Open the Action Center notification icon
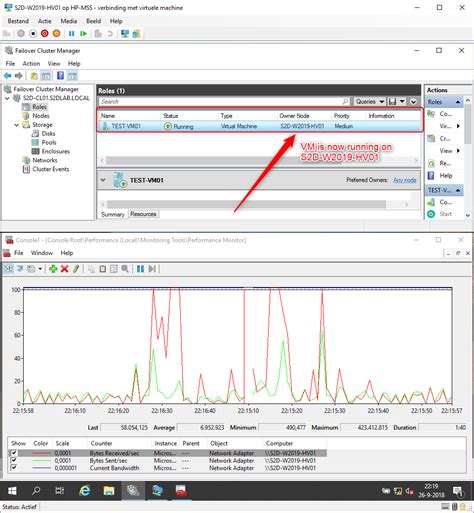 [458, 491]
